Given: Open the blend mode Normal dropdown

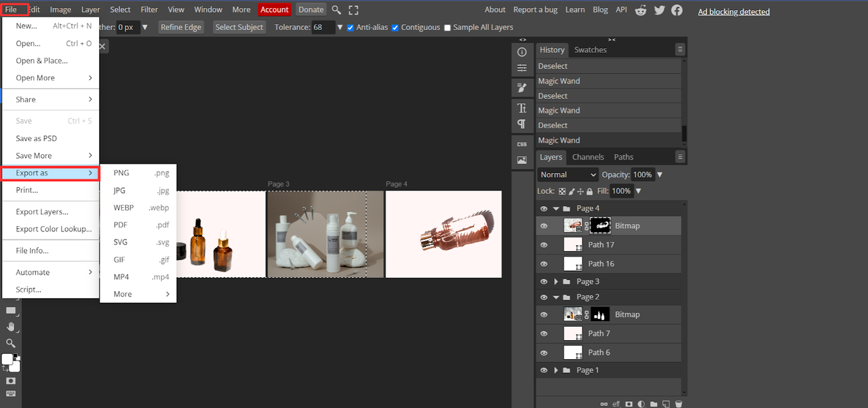Looking at the screenshot, I should pos(568,174).
